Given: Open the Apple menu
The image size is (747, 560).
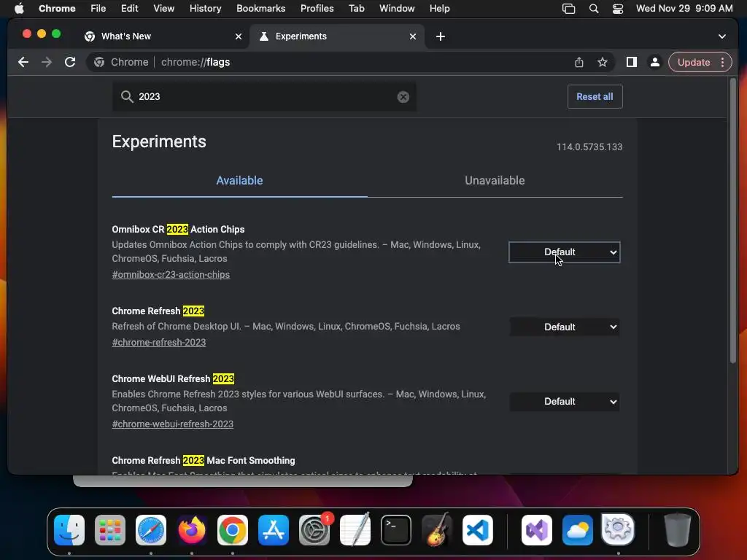Looking at the screenshot, I should pos(19,9).
